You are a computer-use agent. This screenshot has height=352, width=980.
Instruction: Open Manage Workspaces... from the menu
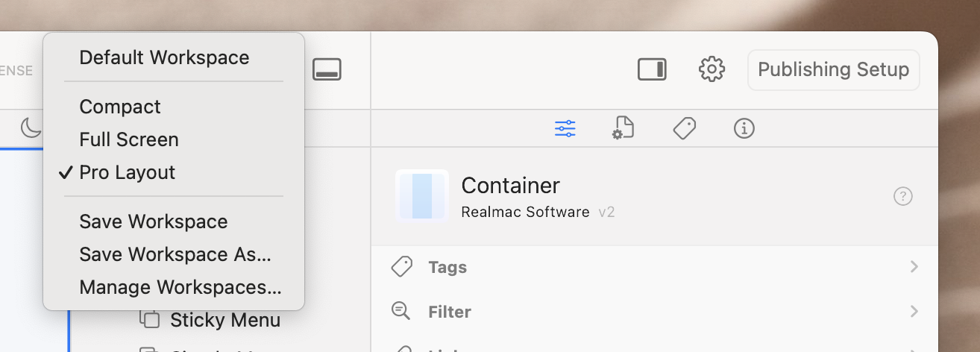(180, 287)
